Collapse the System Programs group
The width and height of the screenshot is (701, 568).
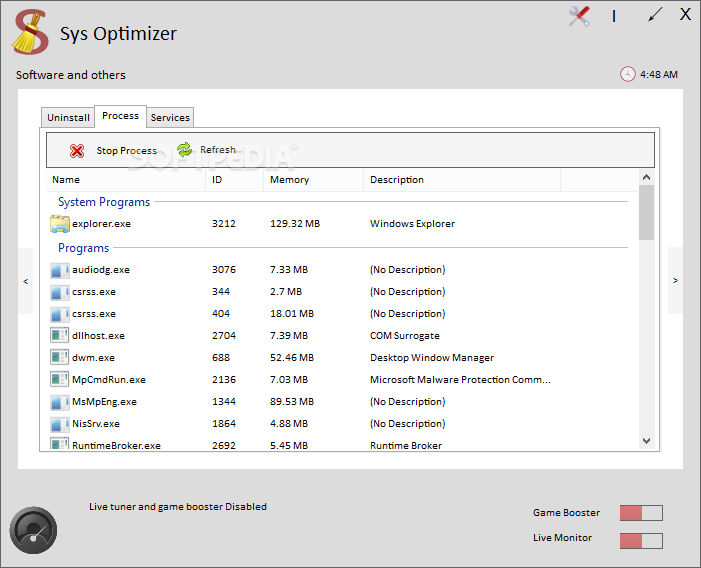coord(104,202)
